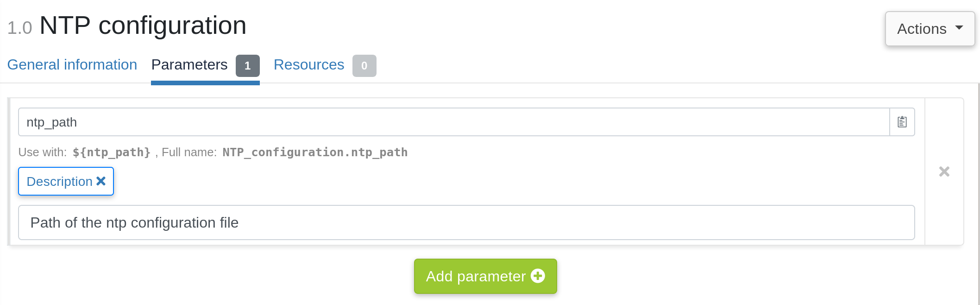Click the plus icon inside Add parameter
The image size is (980, 305).
[538, 276]
